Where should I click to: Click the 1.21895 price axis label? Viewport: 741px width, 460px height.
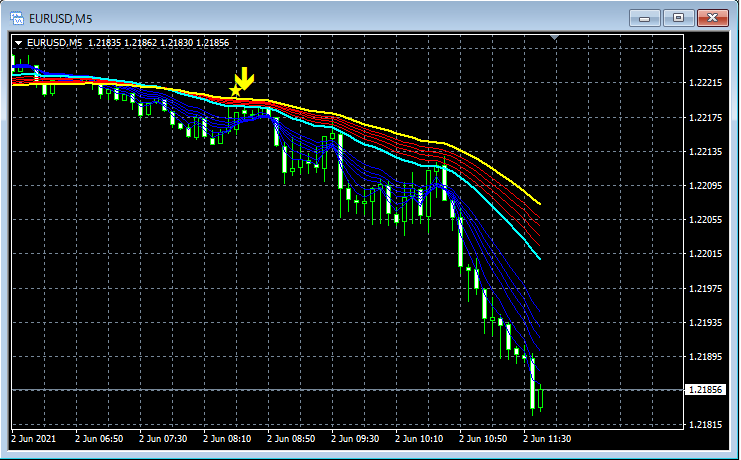pyautogui.click(x=706, y=356)
